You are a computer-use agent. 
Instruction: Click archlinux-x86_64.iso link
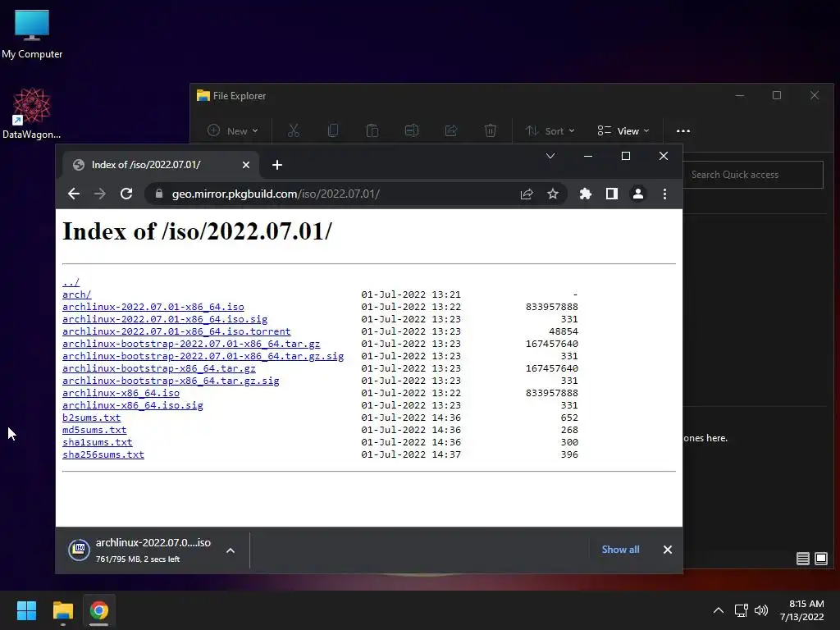click(x=121, y=393)
